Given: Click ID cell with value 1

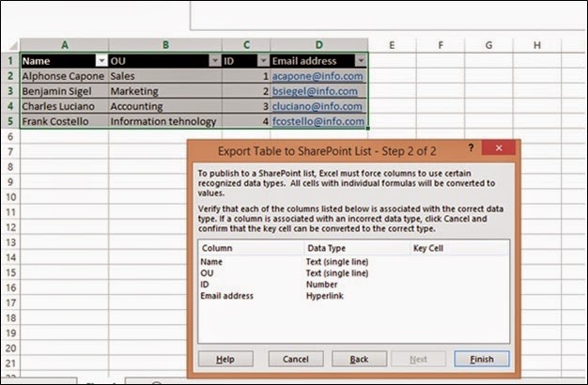Looking at the screenshot, I should 246,76.
